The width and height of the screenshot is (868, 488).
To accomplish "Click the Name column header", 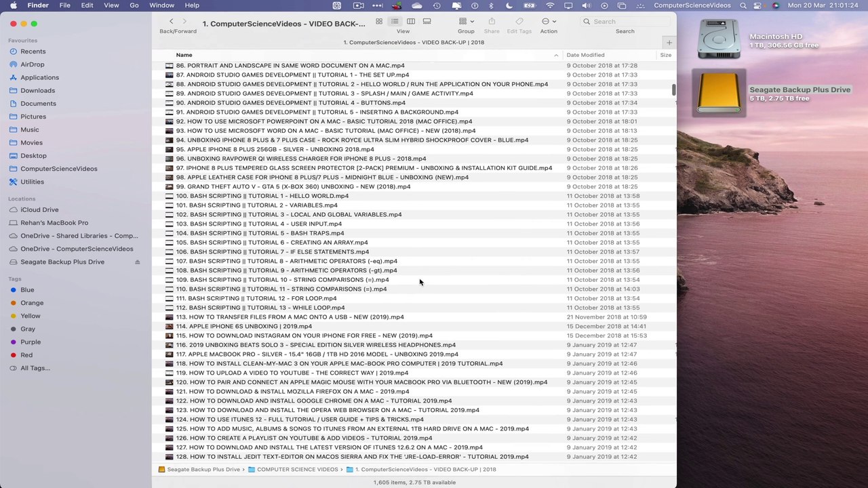I will click(184, 55).
